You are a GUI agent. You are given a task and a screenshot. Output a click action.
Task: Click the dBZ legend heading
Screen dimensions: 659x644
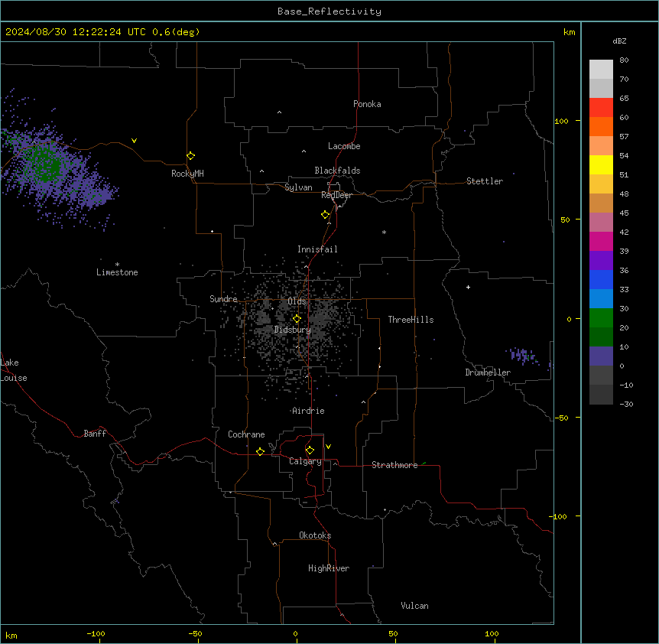619,41
